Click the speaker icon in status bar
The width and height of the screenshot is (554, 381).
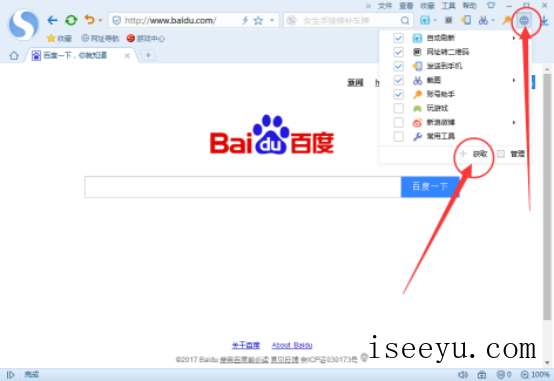pos(462,374)
